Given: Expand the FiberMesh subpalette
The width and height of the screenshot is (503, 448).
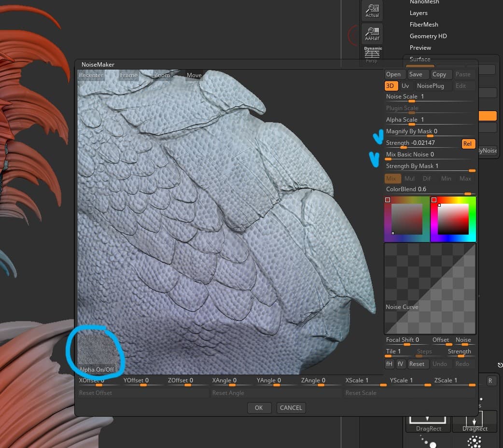Looking at the screenshot, I should 424,25.
